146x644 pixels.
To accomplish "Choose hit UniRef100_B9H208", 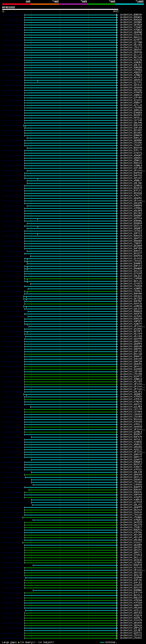I will tap(131, 319).
